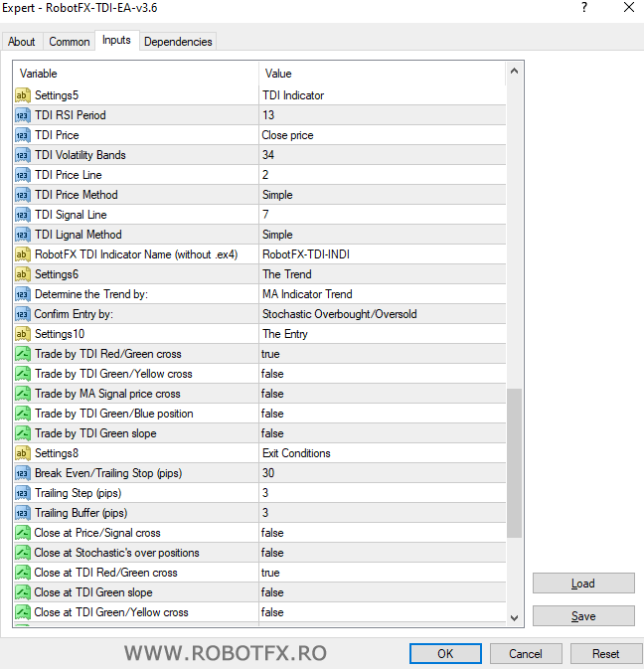Click the icon for Trade by TDI Green/Yellow cross

tap(23, 374)
